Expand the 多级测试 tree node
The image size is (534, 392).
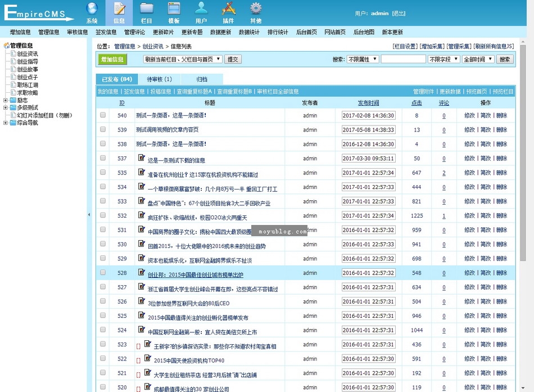pyautogui.click(x=6, y=107)
